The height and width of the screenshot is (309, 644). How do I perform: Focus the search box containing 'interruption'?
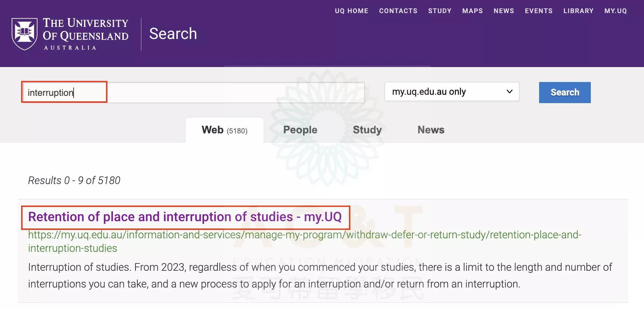[193, 93]
